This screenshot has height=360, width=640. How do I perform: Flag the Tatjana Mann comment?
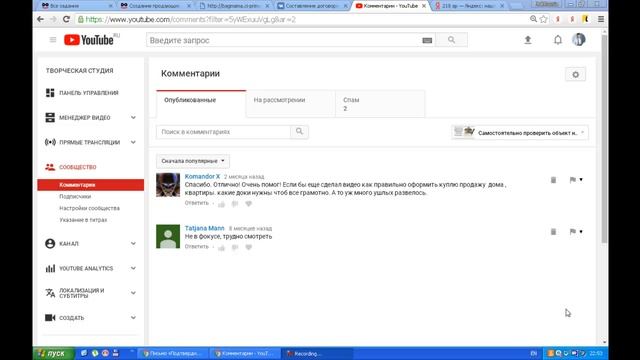coord(573,231)
